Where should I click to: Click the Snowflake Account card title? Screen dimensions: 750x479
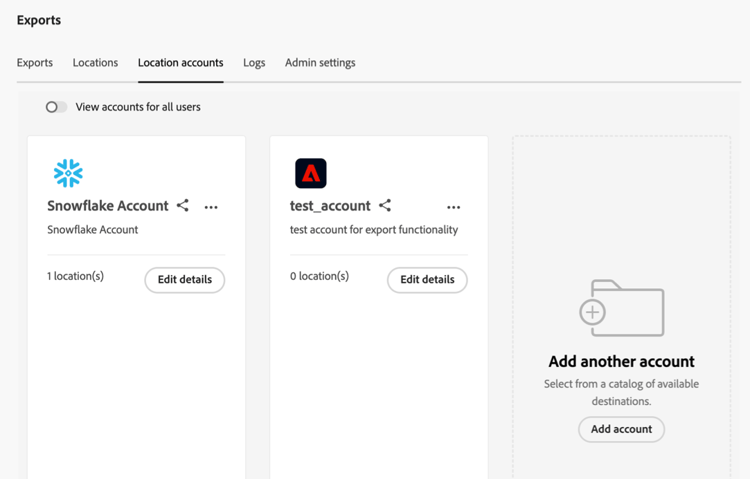108,206
